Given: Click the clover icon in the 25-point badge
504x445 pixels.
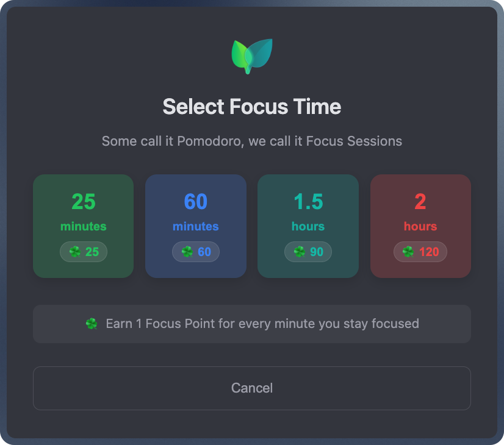Looking at the screenshot, I should coord(75,252).
